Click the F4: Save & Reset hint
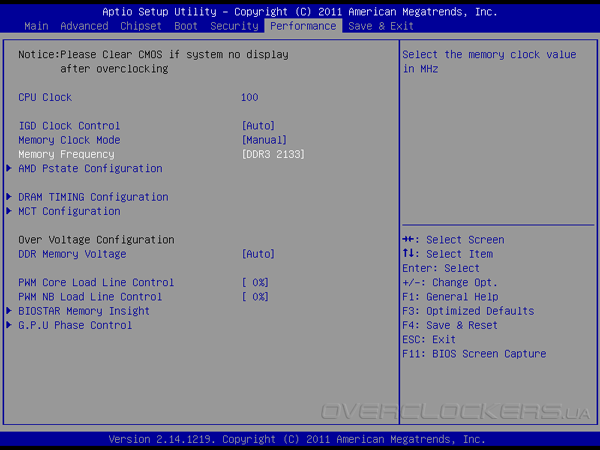Image resolution: width=600 pixels, height=450 pixels. point(450,325)
